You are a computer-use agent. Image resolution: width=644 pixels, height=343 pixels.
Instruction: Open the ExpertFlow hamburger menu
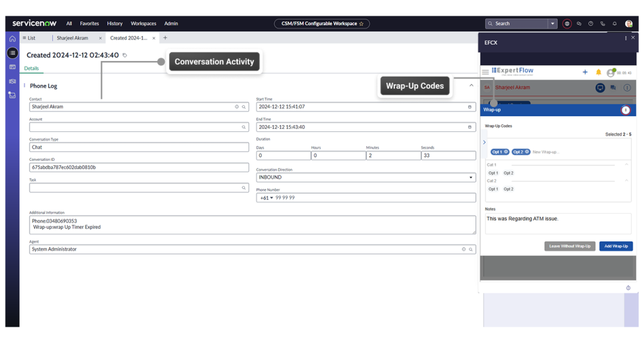(x=486, y=72)
